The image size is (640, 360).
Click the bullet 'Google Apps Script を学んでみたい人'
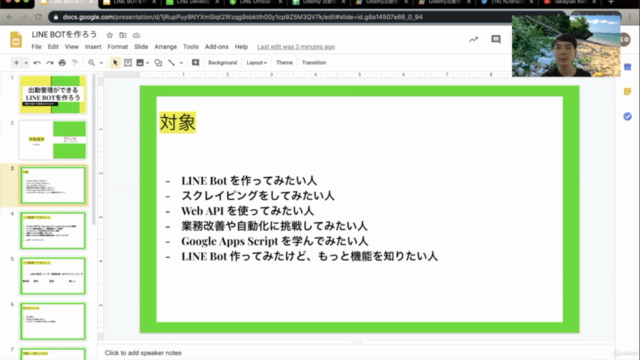275,241
